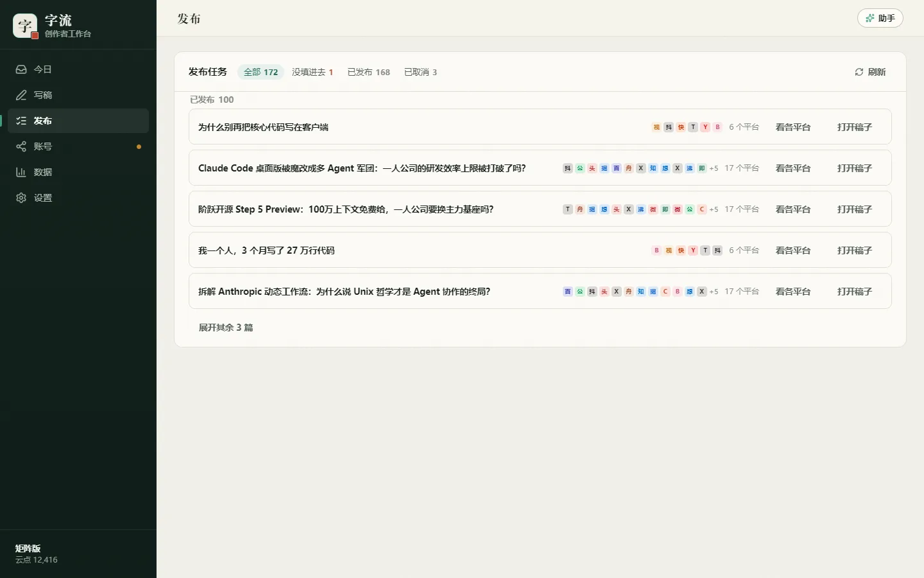Click the 知 badge in the Claude Code row
The image size is (924, 578).
coord(653,168)
